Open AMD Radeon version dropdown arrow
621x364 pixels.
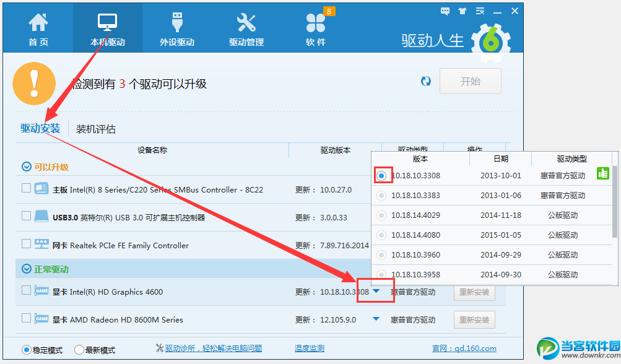point(376,319)
